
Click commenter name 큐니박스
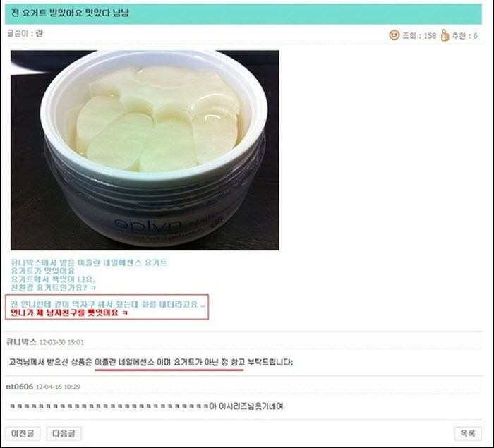[21, 342]
